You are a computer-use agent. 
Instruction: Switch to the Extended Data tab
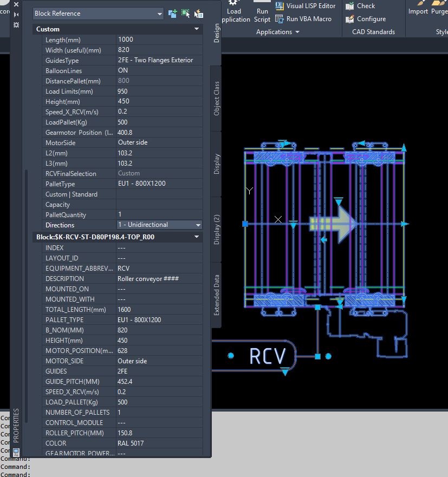click(x=217, y=295)
